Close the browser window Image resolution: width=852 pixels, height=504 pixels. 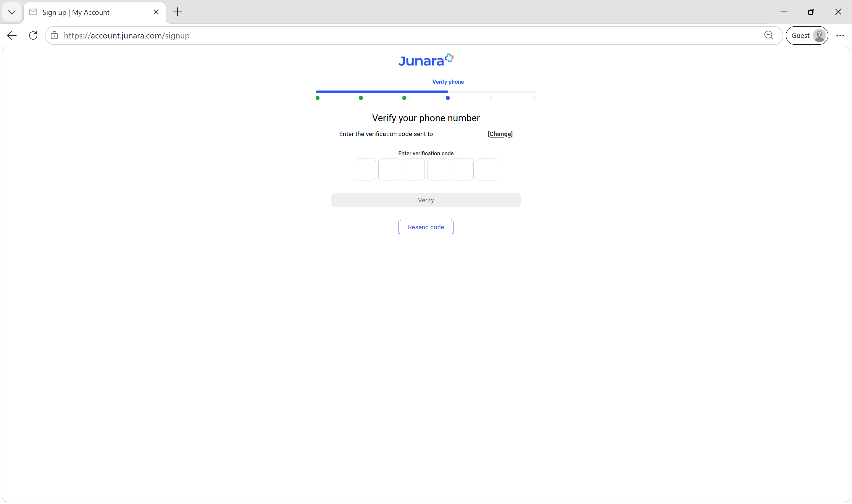pyautogui.click(x=838, y=12)
